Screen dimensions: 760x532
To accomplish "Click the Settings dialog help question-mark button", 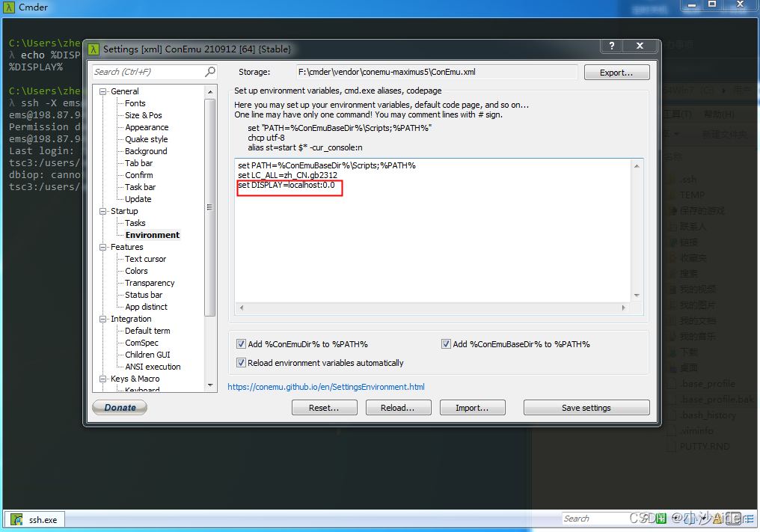I will pyautogui.click(x=612, y=46).
